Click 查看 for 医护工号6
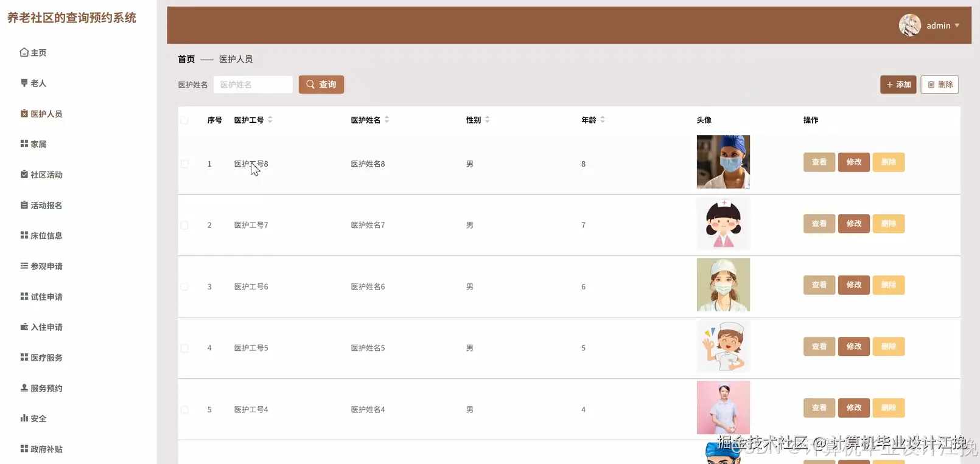The width and height of the screenshot is (980, 464). tap(819, 285)
